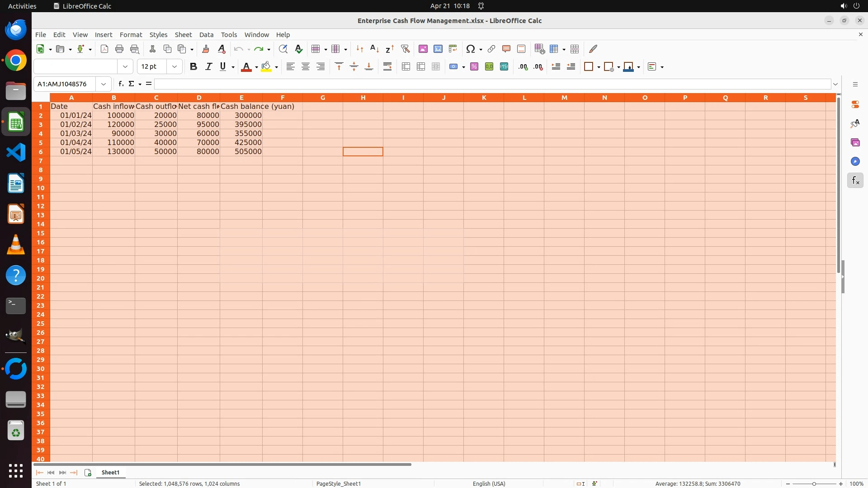Open the font size dropdown

tap(175, 67)
